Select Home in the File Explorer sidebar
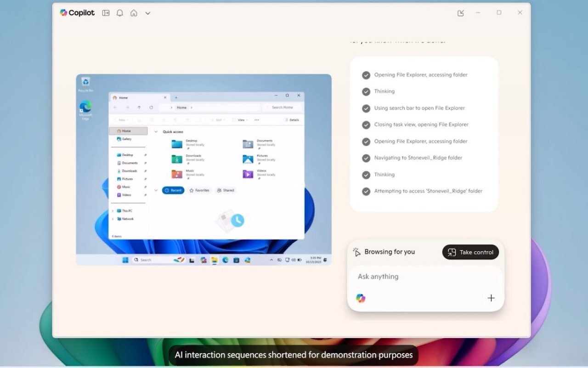588x368 pixels. click(128, 131)
